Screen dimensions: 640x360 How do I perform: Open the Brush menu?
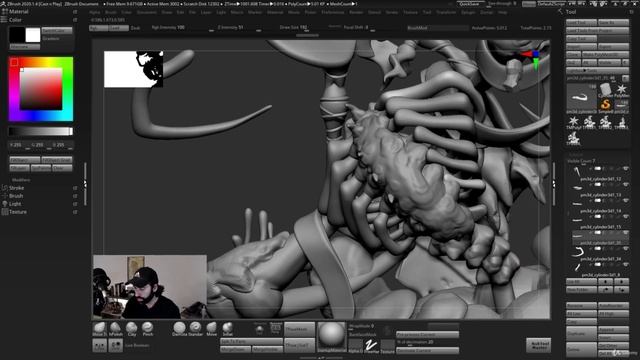[x=111, y=12]
